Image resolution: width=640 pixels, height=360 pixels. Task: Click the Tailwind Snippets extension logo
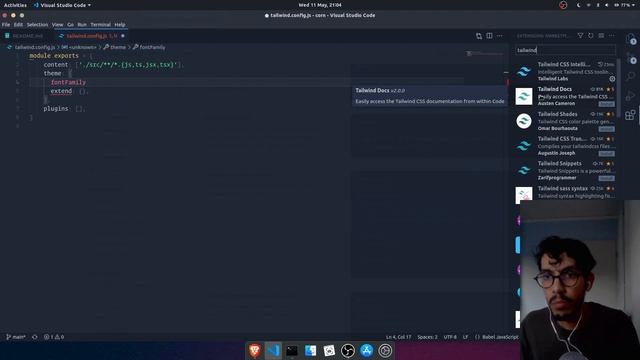point(524,171)
